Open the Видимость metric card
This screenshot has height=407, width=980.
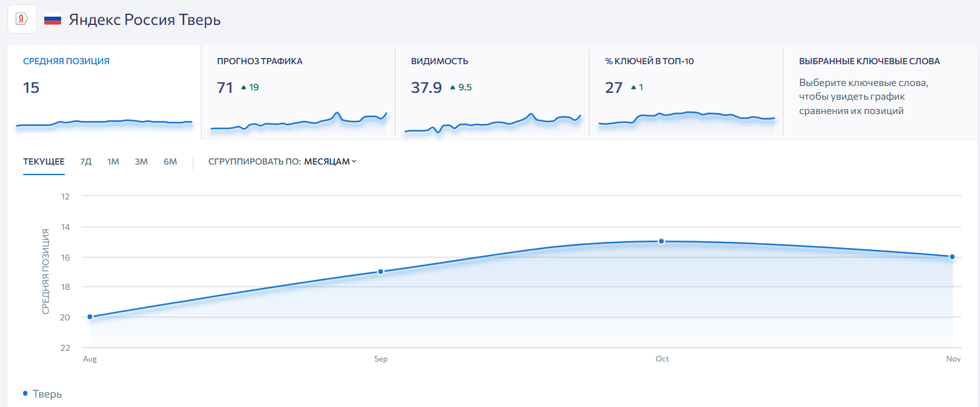(492, 91)
